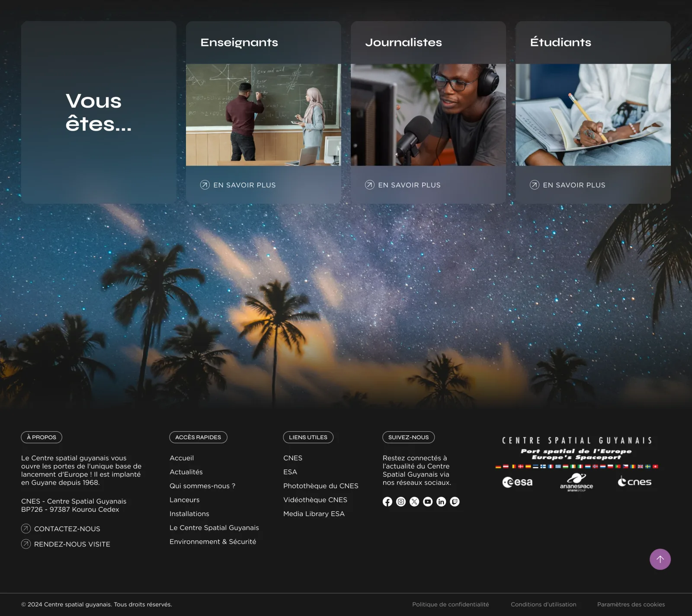Open Conditions d'utilisation link
This screenshot has height=616, width=692.
544,604
